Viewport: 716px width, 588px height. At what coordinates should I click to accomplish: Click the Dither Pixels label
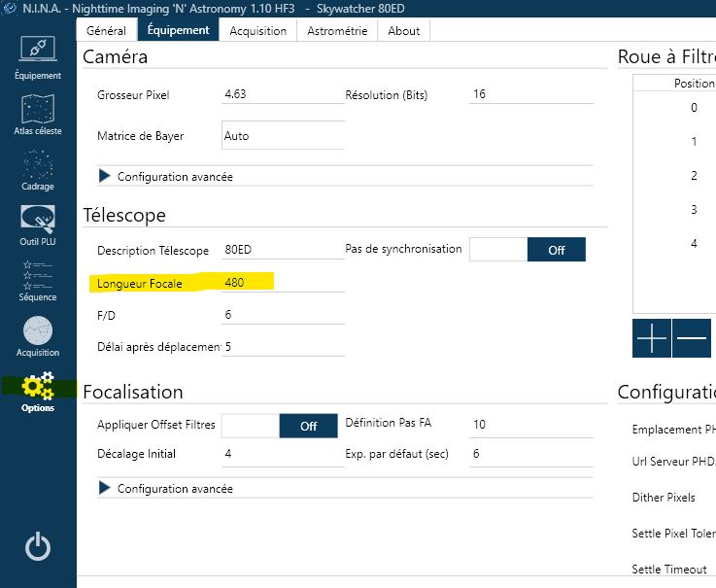pos(664,497)
